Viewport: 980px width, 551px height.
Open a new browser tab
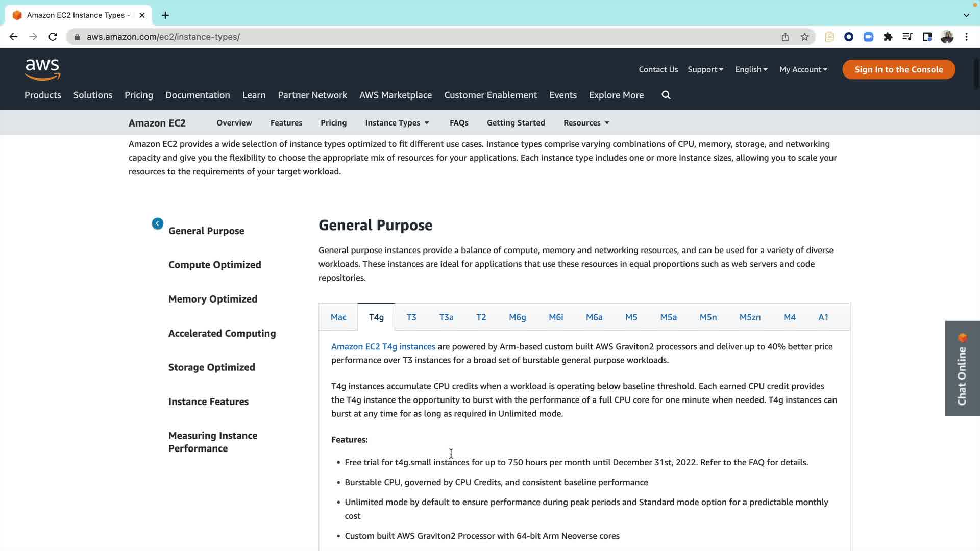165,15
